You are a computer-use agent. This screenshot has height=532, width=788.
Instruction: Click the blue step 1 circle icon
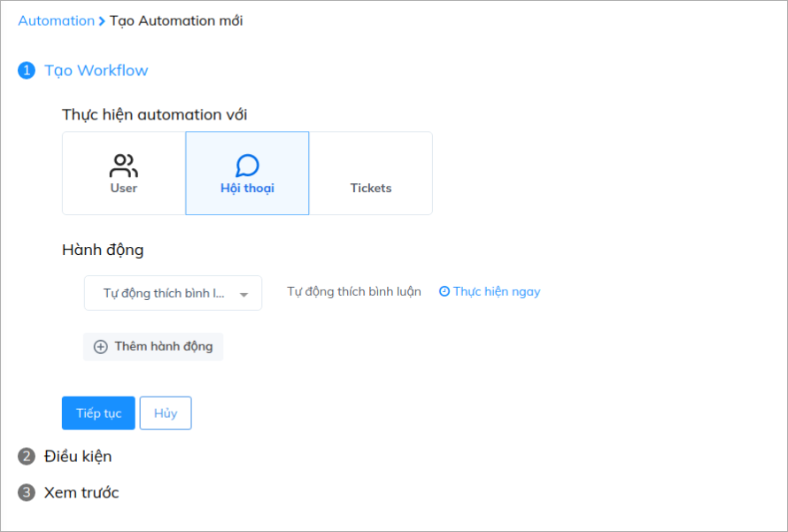pos(27,70)
